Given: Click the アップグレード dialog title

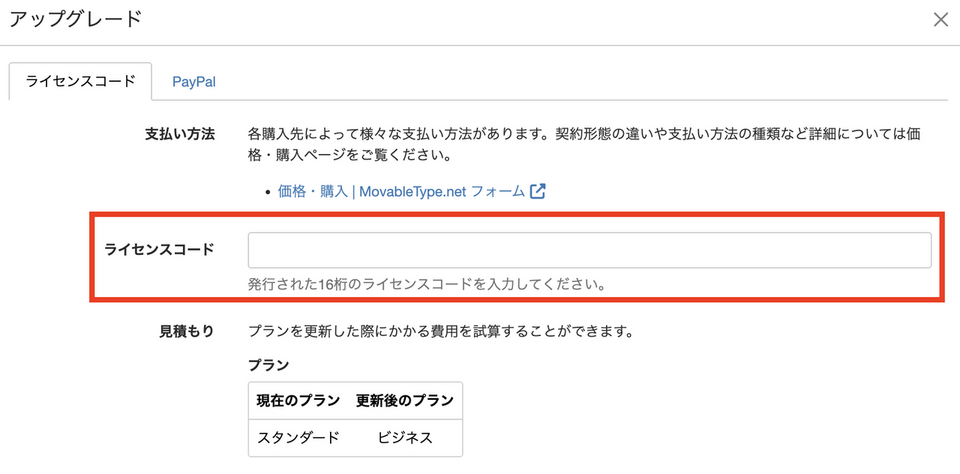Looking at the screenshot, I should tap(75, 18).
